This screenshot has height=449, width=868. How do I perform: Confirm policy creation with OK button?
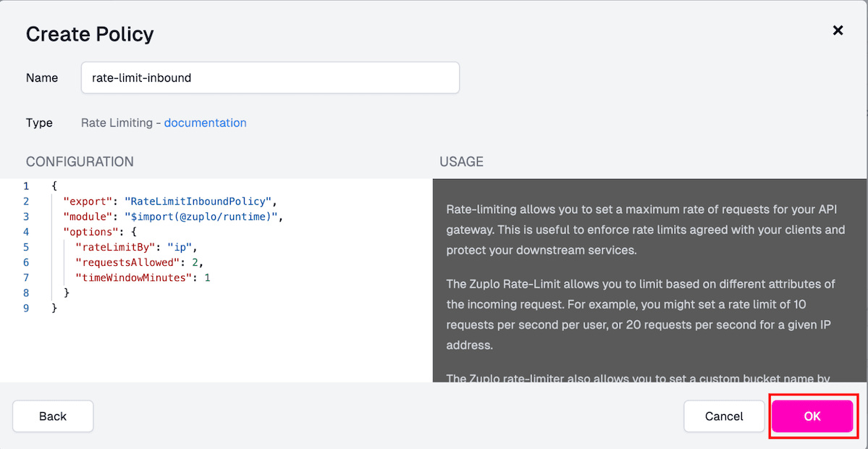pyautogui.click(x=812, y=416)
